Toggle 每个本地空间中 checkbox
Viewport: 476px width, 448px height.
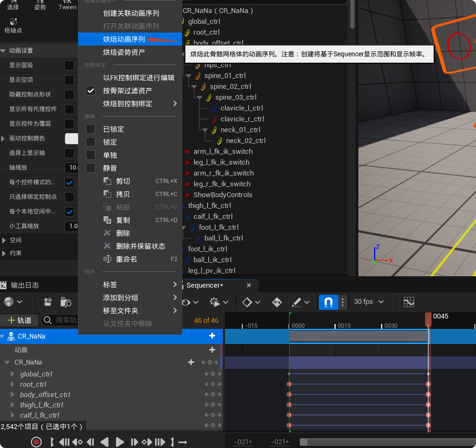click(x=69, y=211)
